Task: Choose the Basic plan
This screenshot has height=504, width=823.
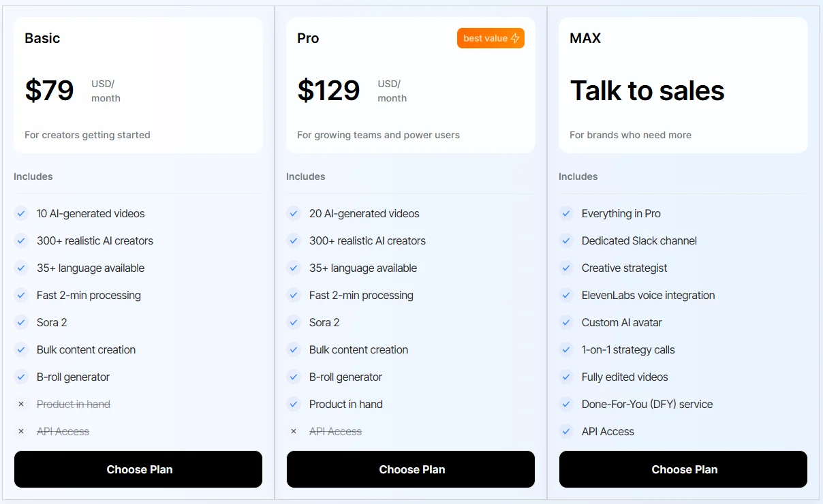Action: pos(138,469)
